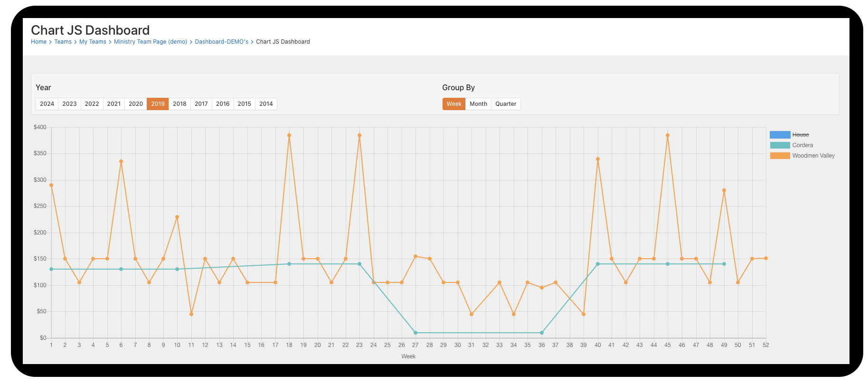Click the blue House legend color box

(x=780, y=135)
